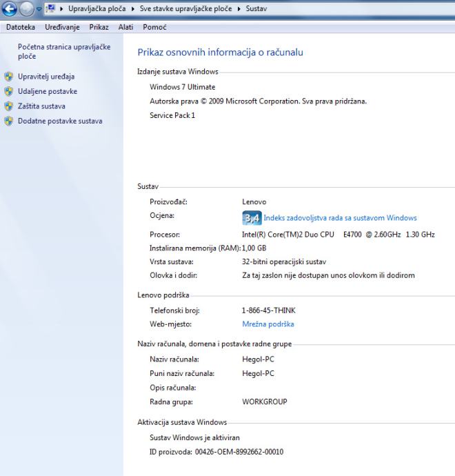Expand the arrow after Upravljačka ploča
This screenshot has width=455, height=476.
pos(133,9)
